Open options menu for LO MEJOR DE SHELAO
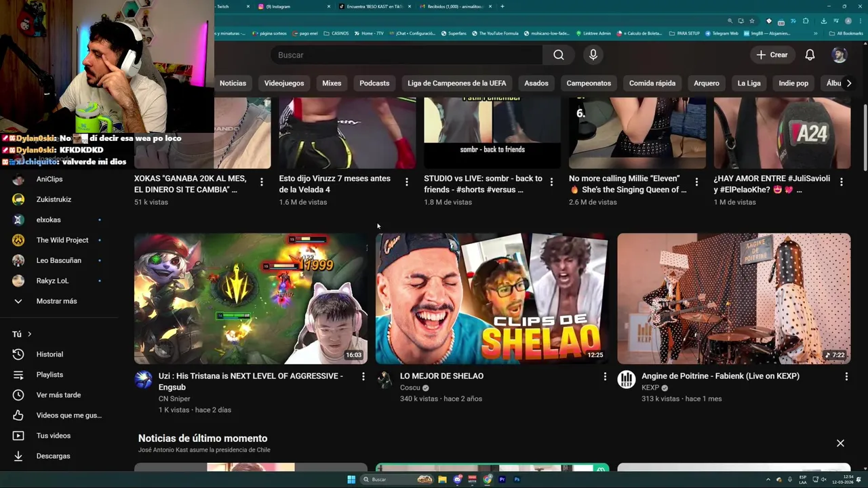The width and height of the screenshot is (868, 488). tap(605, 376)
